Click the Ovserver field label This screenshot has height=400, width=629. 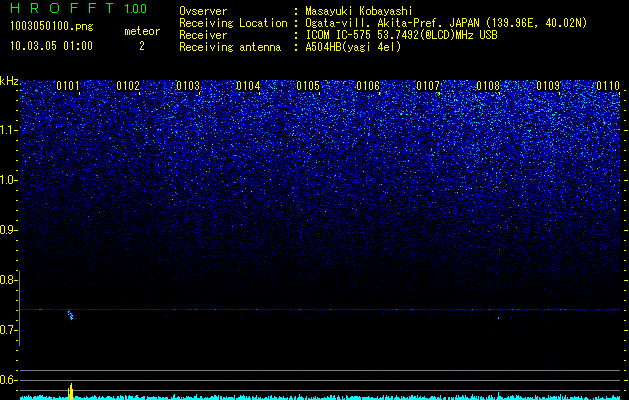(203, 11)
